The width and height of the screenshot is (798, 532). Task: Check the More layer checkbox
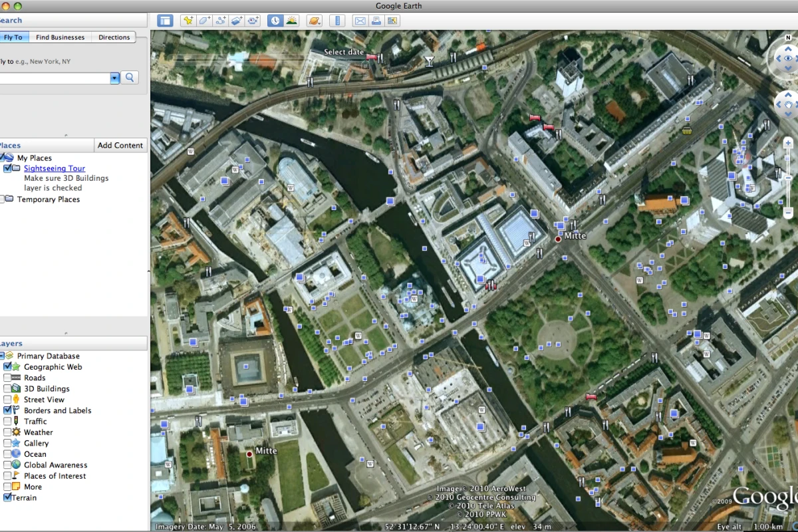(x=8, y=487)
